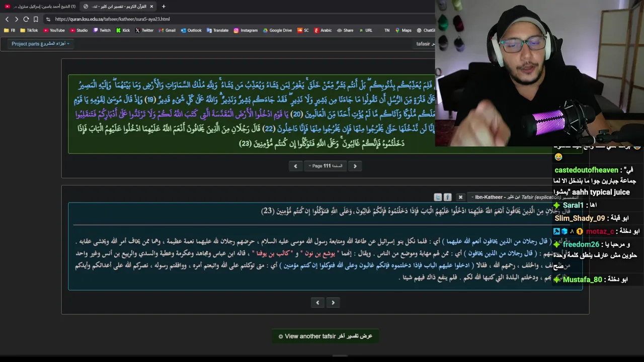
Task: Go to previous tafsir ayah arrow
Action: pyautogui.click(x=317, y=303)
